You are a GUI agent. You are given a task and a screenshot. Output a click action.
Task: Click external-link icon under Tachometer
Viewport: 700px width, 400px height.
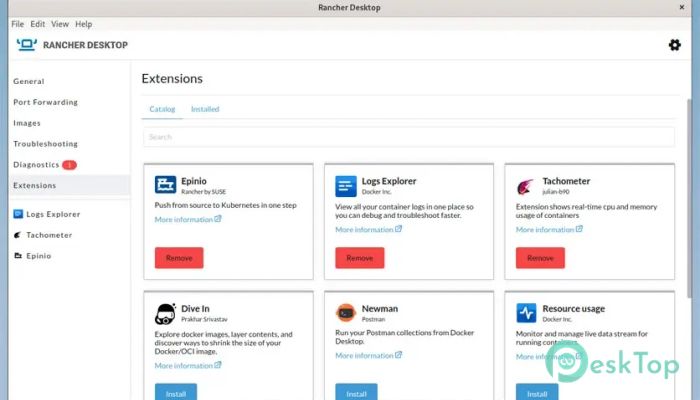(x=579, y=229)
